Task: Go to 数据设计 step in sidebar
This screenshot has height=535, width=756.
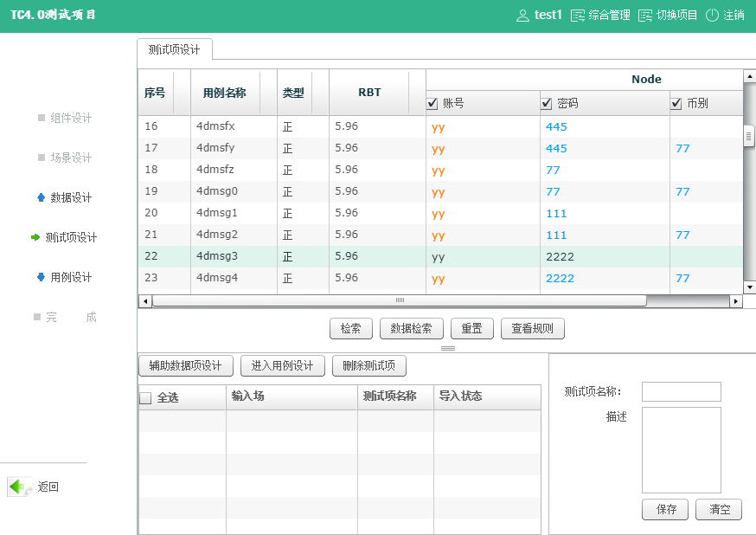Action: [x=71, y=197]
